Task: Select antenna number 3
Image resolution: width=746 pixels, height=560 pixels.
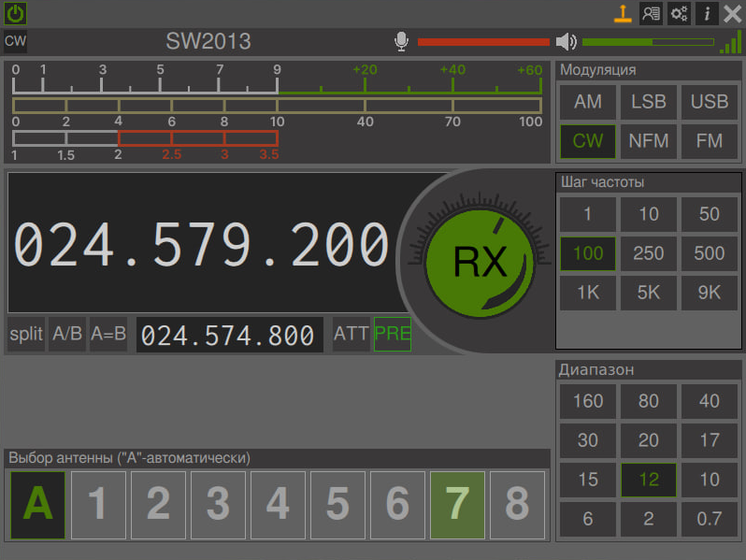Action: (x=219, y=505)
